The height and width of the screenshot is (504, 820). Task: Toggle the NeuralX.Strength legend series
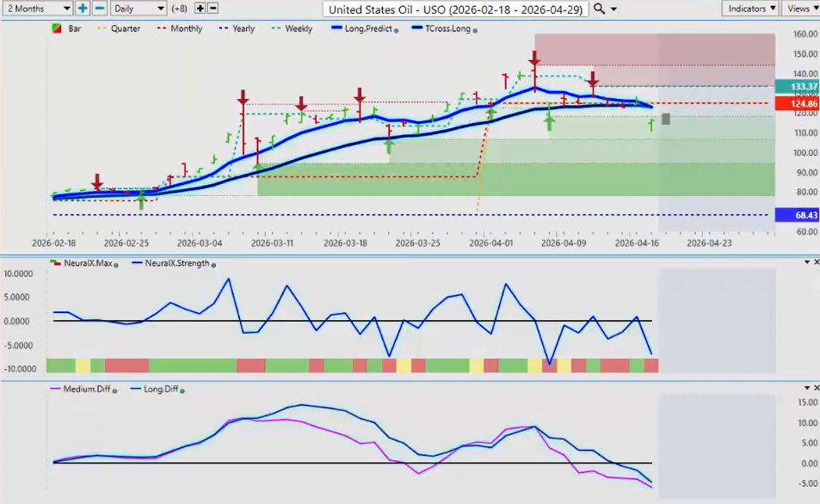point(172,263)
